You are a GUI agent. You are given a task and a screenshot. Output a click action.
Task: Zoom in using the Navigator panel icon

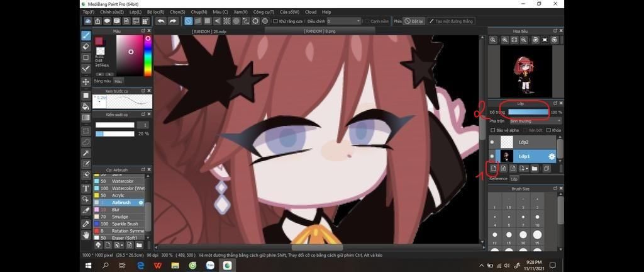click(x=505, y=40)
